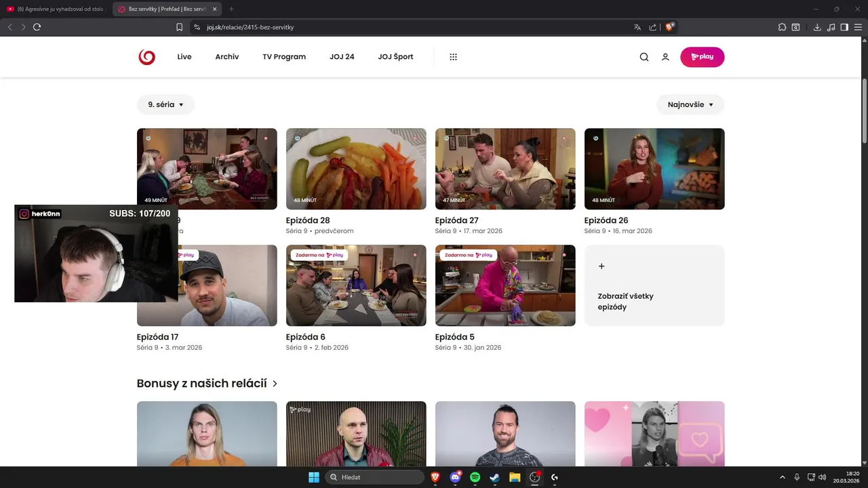Image resolution: width=868 pixels, height=488 pixels.
Task: Play the Epizóda 5 kitchen thumbnail
Action: click(x=505, y=285)
